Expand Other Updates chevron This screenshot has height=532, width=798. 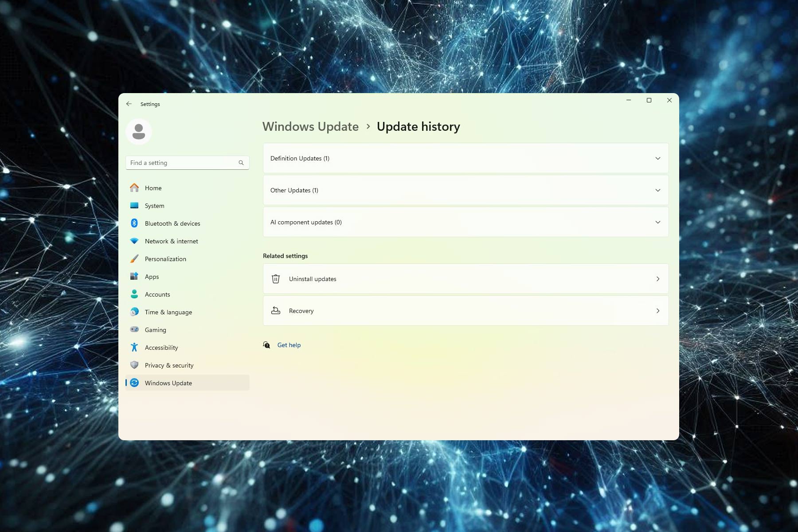658,190
